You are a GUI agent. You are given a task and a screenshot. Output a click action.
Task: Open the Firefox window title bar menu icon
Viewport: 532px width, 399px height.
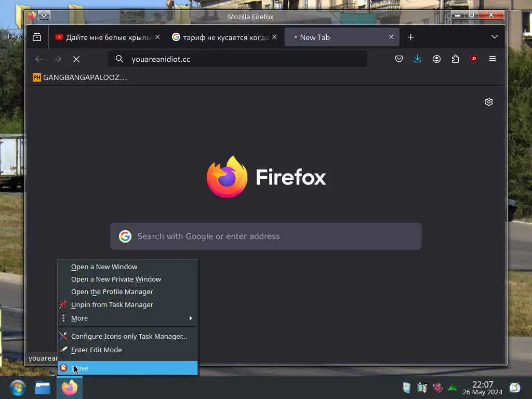pos(31,15)
